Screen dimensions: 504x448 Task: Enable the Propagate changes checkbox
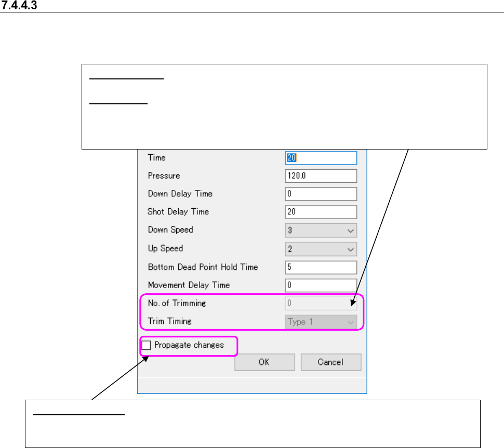pyautogui.click(x=146, y=345)
